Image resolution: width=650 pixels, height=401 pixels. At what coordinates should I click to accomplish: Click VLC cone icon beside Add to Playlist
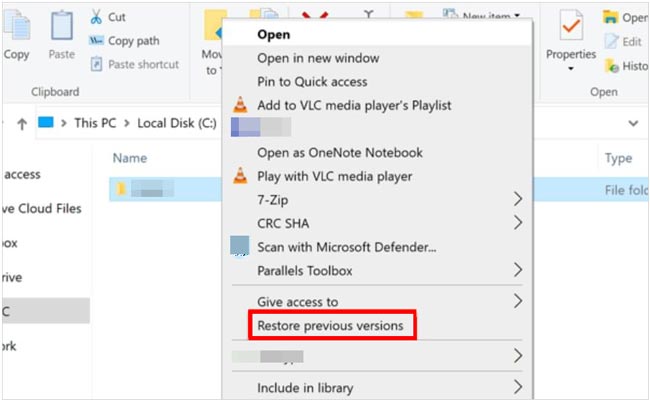click(x=240, y=105)
